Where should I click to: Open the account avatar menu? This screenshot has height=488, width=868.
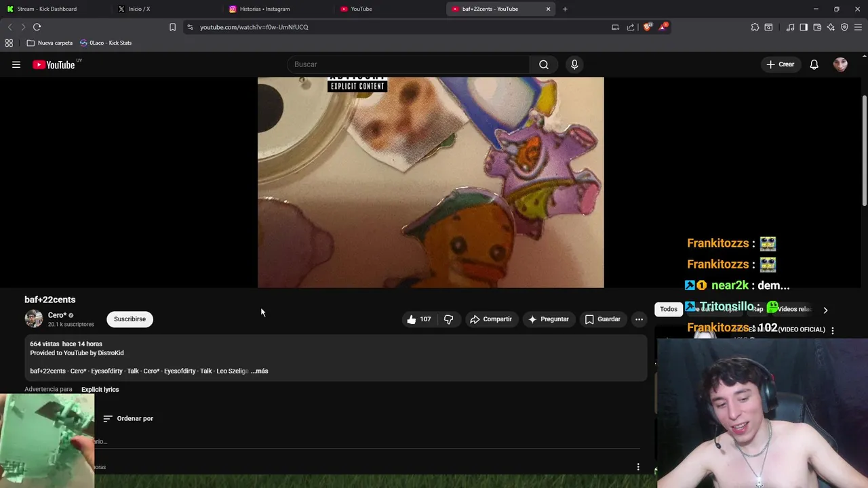point(840,64)
